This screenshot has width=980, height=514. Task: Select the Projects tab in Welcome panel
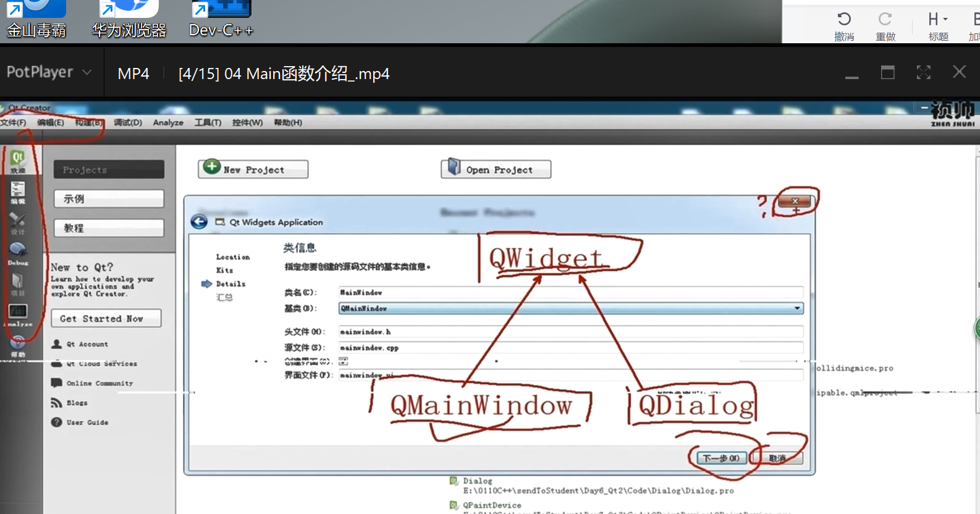click(109, 169)
